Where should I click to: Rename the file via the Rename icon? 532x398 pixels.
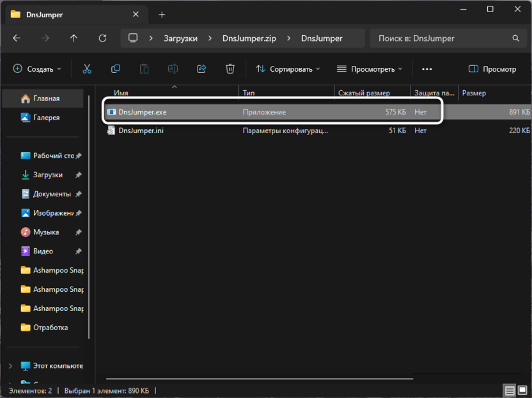coord(173,68)
